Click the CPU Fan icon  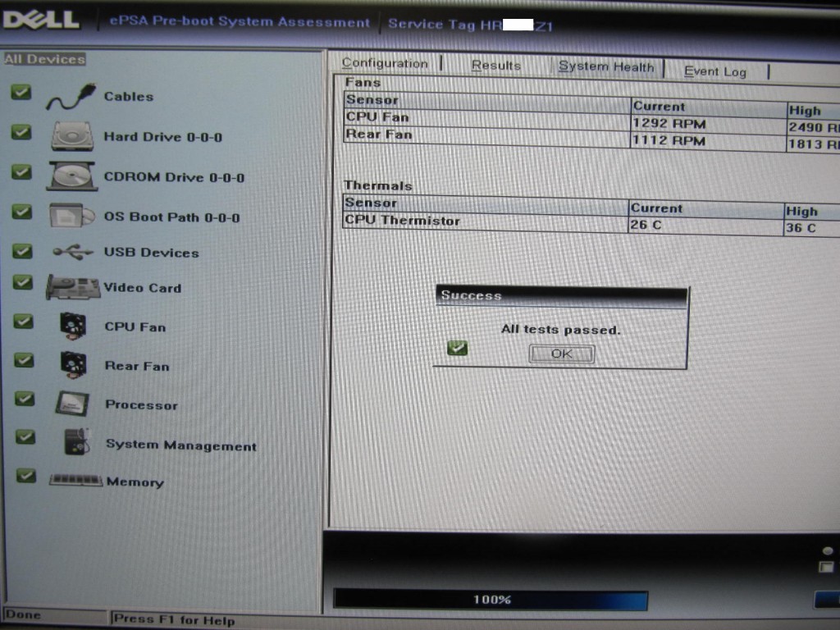pyautogui.click(x=73, y=326)
